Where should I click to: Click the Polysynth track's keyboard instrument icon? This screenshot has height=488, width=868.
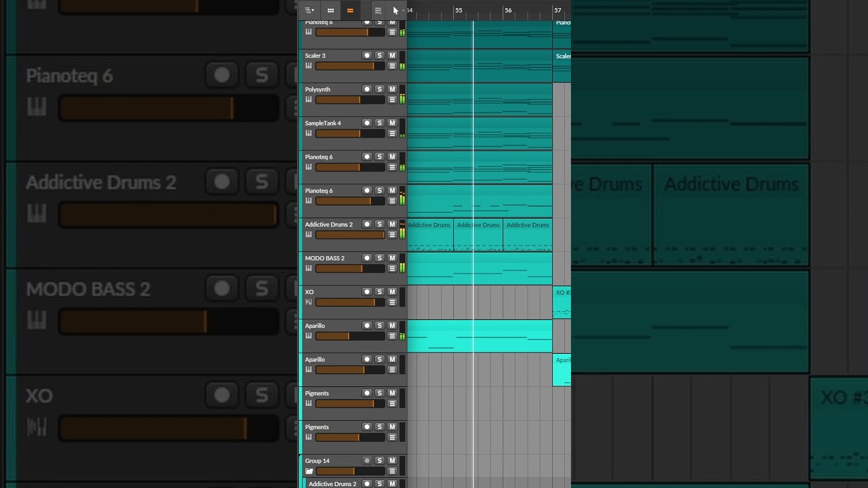coord(309,100)
